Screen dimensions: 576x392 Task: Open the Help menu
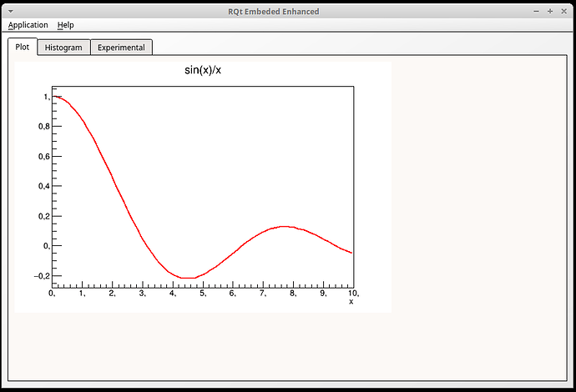coord(65,25)
